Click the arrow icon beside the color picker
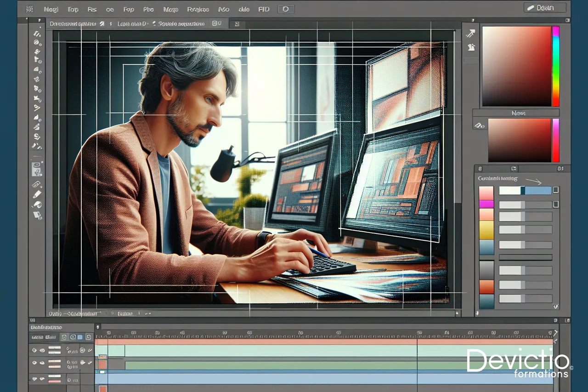 tap(470, 33)
